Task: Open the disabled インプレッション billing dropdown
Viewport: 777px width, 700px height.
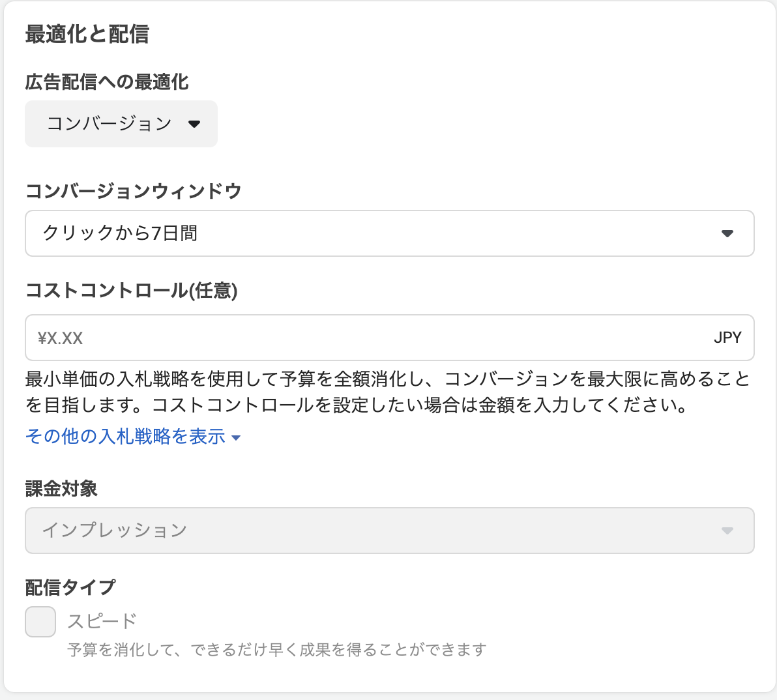Action: pos(389,531)
